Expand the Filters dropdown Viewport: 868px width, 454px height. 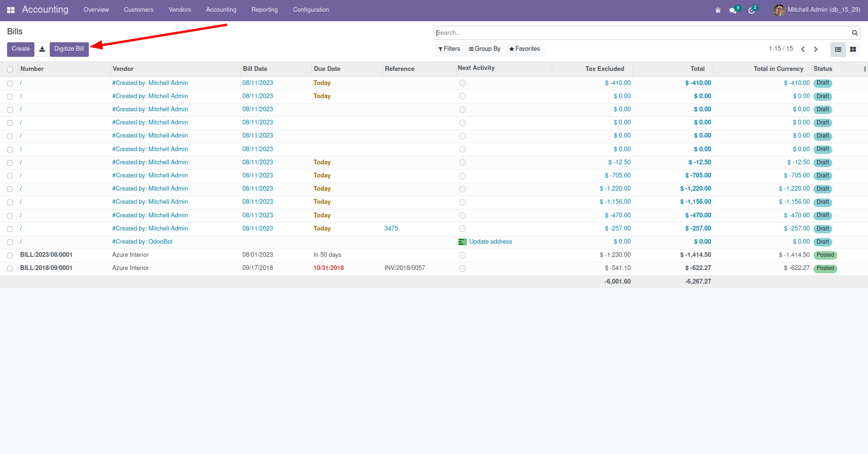(449, 49)
